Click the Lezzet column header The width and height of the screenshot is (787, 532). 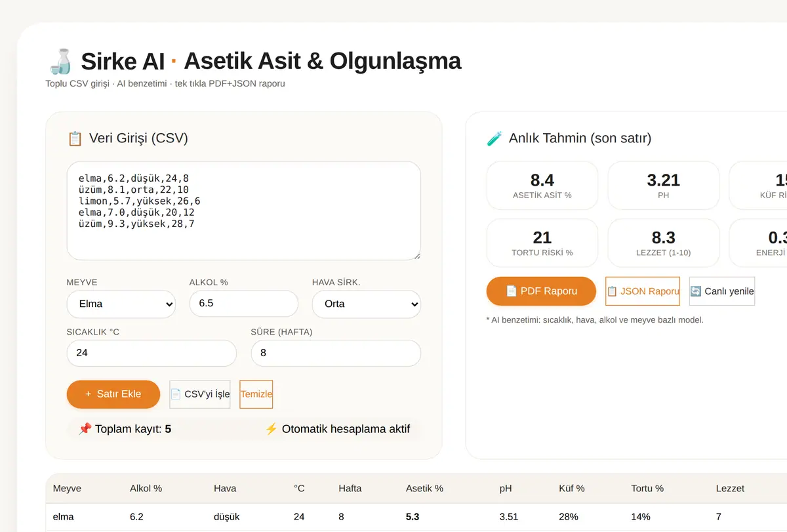pos(730,489)
